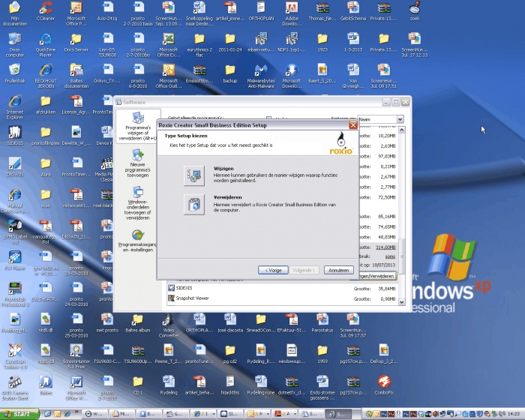Click the scrollbar thumb in Software program list
The width and height of the screenshot is (525, 420).
pyautogui.click(x=402, y=256)
